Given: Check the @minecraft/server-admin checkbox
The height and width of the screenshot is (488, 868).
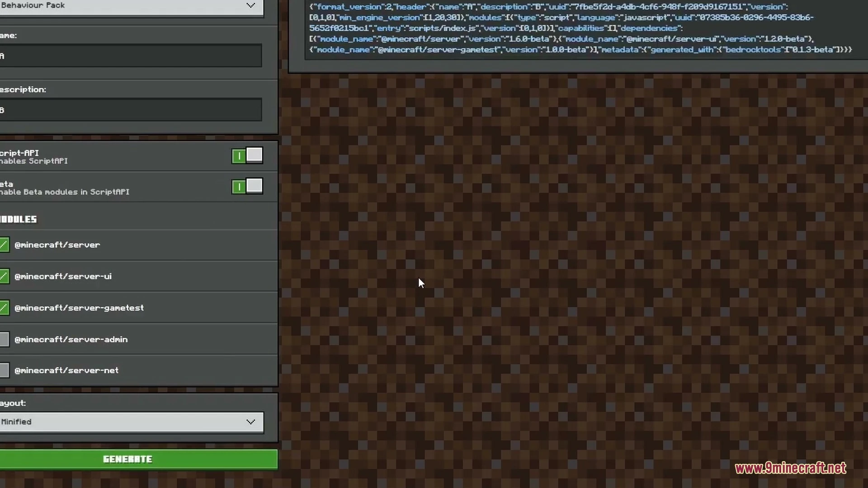Looking at the screenshot, I should 4,339.
